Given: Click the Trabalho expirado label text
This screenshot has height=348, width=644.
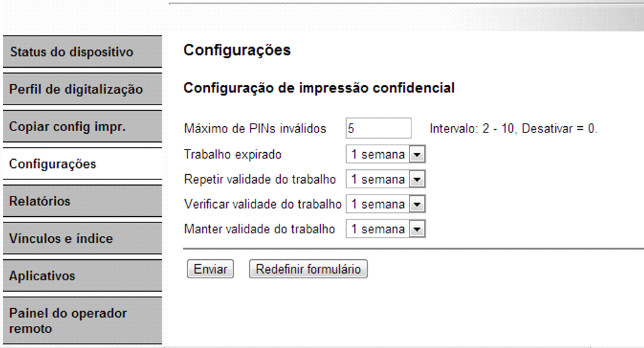Looking at the screenshot, I should point(233,154).
